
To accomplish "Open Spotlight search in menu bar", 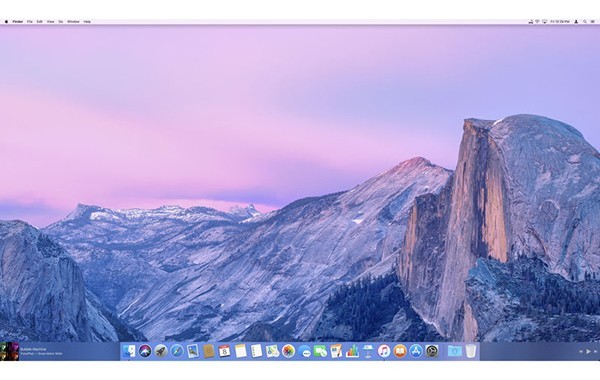I will tap(584, 22).
